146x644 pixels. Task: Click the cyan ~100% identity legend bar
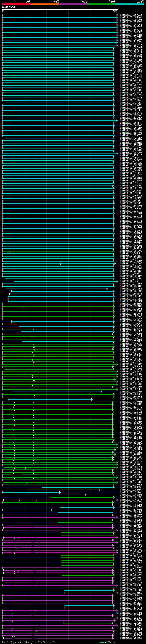pyautogui.click(x=130, y=4)
